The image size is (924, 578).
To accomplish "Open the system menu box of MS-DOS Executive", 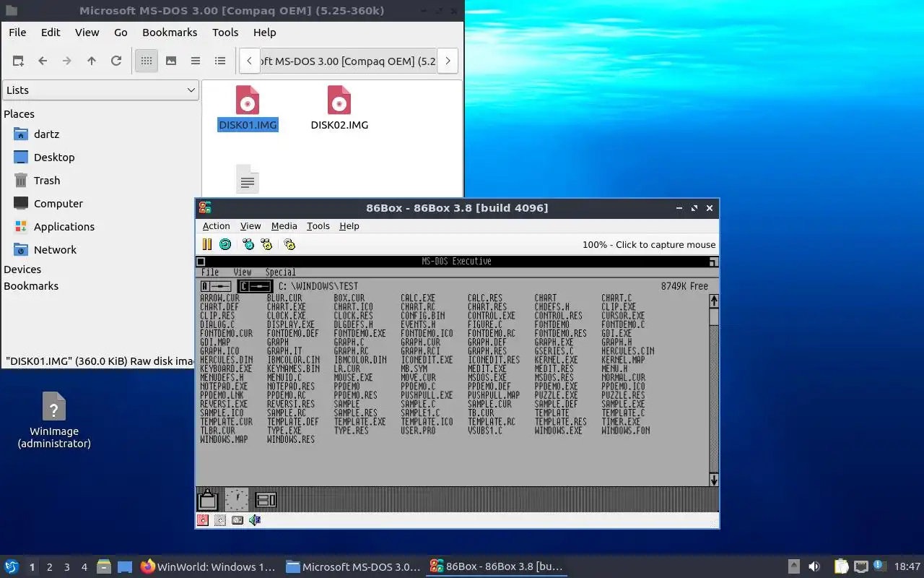I will pyautogui.click(x=201, y=262).
